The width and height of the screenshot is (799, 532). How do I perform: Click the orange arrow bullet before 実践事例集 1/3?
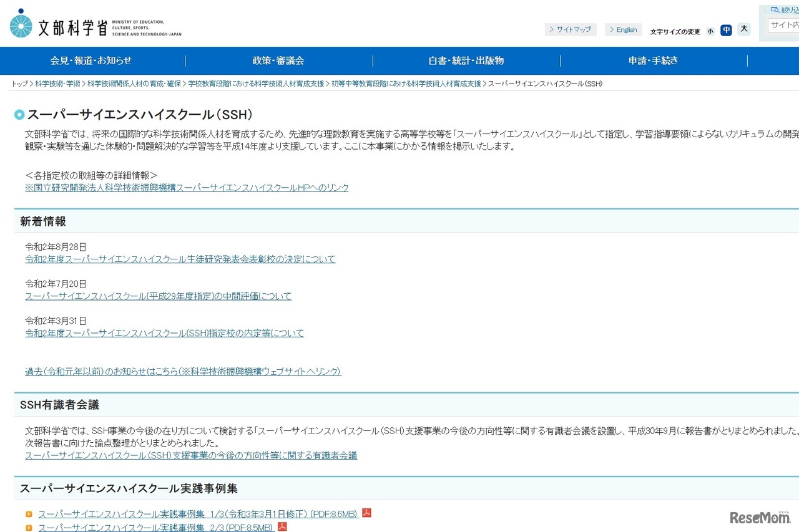(27, 513)
